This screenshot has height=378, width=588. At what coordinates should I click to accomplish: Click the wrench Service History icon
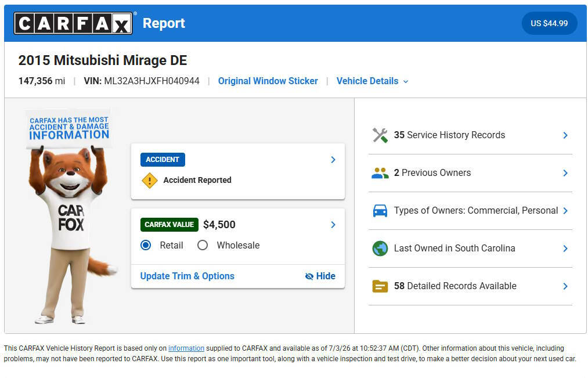380,135
